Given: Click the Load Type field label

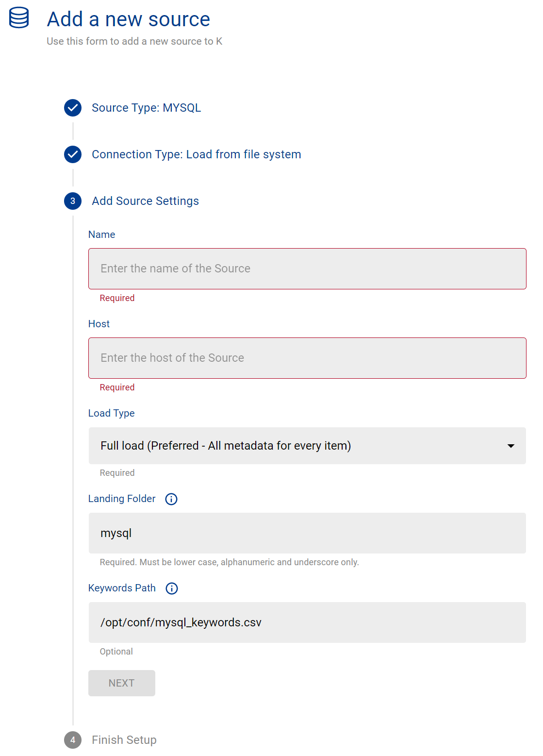Looking at the screenshot, I should 112,413.
